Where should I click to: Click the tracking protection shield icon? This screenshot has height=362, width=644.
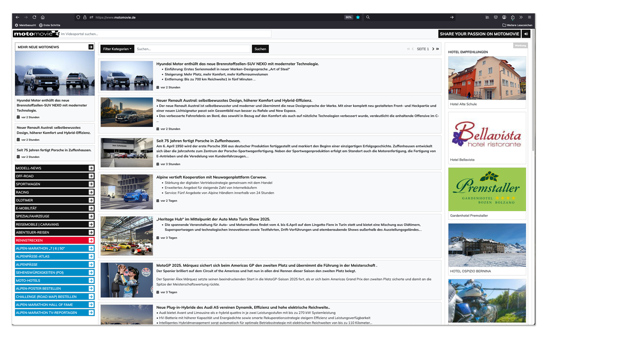click(x=78, y=17)
